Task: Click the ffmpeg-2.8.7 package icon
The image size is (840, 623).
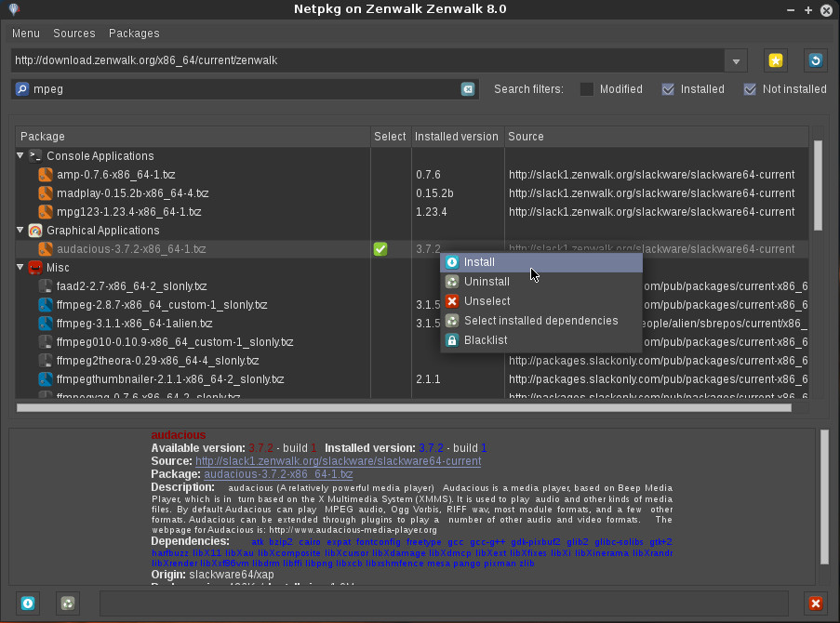Action: [x=46, y=305]
